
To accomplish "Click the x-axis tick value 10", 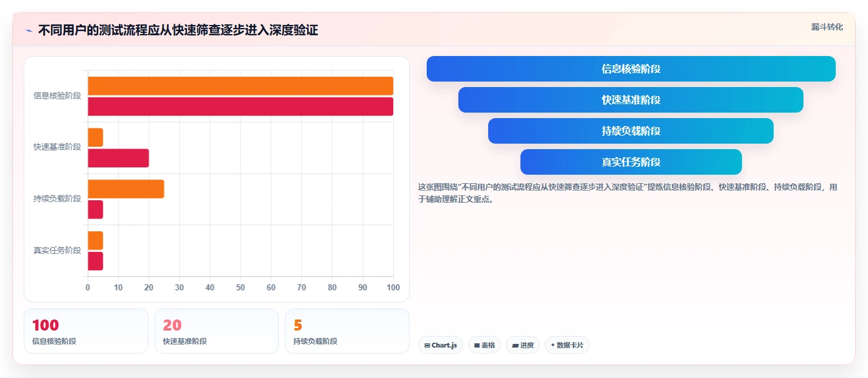I will click(x=118, y=287).
